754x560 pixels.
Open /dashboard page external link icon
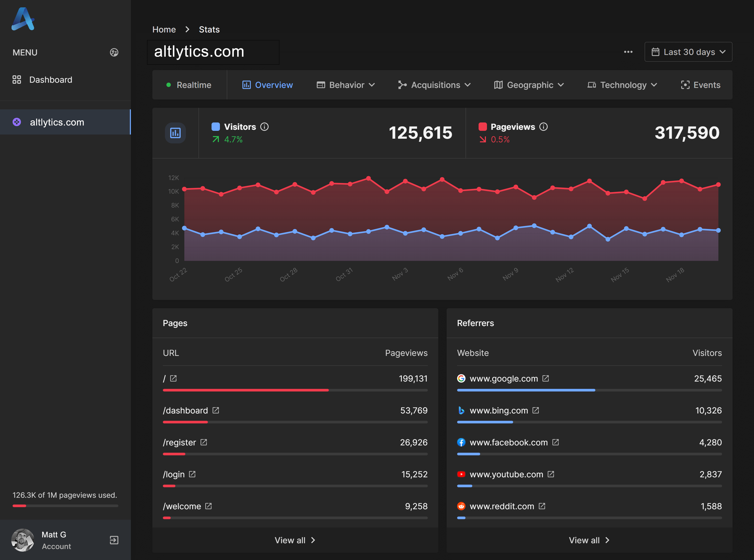216,411
